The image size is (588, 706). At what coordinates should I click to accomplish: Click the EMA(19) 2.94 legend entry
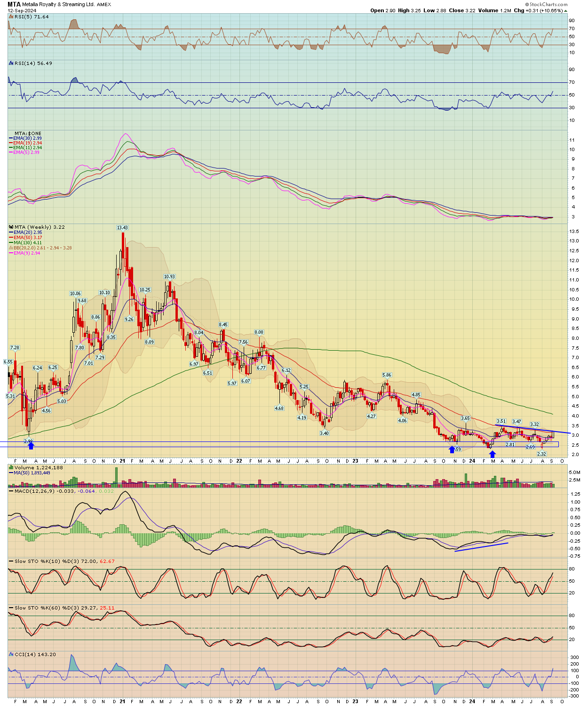click(28, 143)
